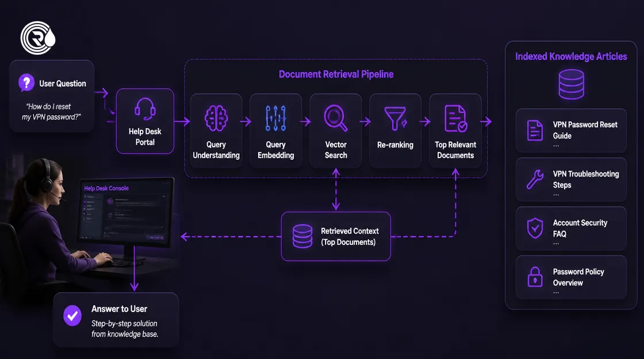Image resolution: width=644 pixels, height=359 pixels.
Task: Select the Retrieved Context (Top Documents) box
Action: pyautogui.click(x=336, y=236)
